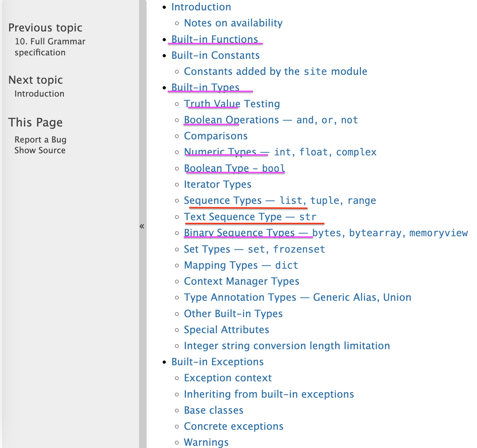Open 'Exception context'
Screen dimensions: 477x448
228,378
